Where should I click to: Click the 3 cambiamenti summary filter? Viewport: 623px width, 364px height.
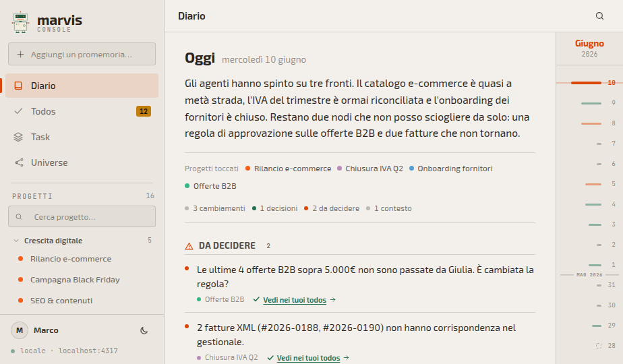pyautogui.click(x=215, y=208)
